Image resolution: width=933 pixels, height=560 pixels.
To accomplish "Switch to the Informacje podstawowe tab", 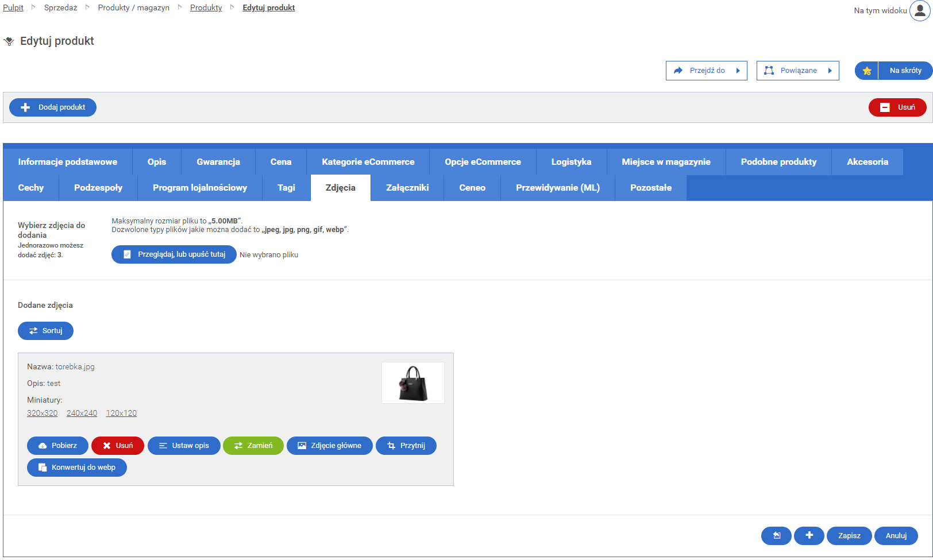I will (68, 162).
